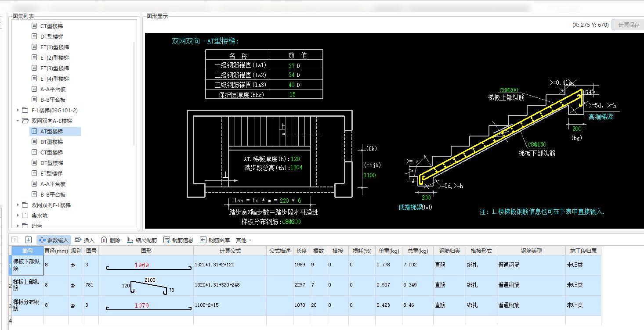Select ET型楼梯 under 双网双向A-E楼梯

pos(52,173)
